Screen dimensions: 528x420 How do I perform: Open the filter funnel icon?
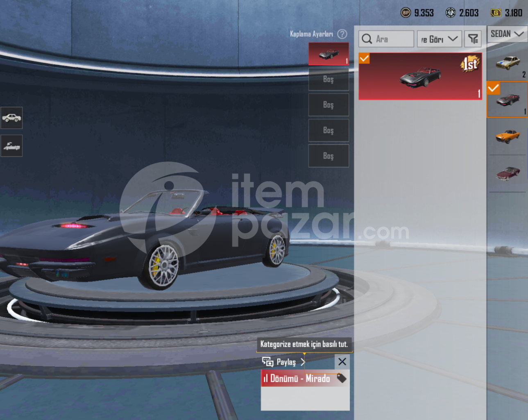(473, 39)
